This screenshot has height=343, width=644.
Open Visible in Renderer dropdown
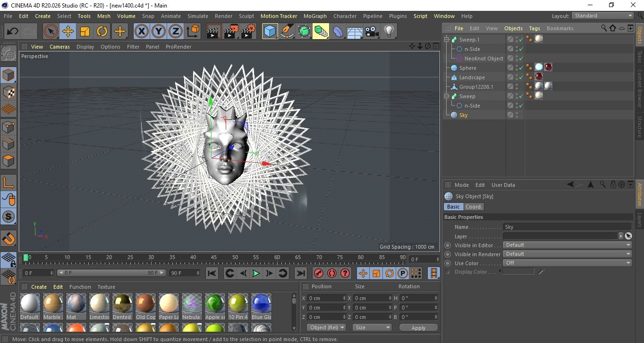click(x=568, y=254)
